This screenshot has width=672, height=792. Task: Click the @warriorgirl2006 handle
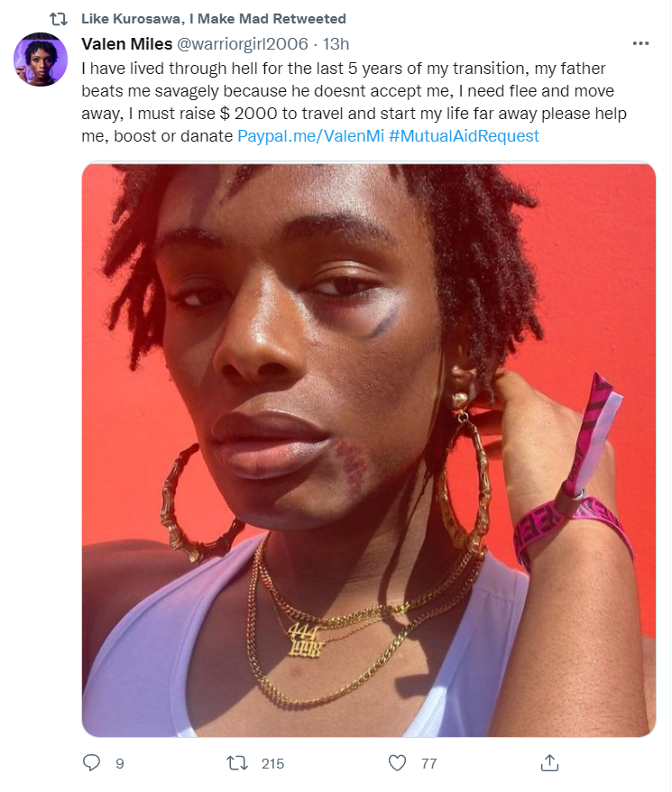tap(242, 44)
